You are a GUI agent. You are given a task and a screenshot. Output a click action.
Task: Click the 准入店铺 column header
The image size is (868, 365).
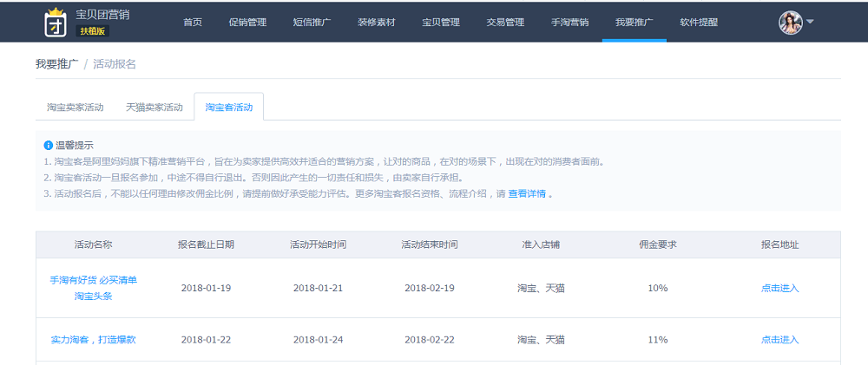pos(541,244)
